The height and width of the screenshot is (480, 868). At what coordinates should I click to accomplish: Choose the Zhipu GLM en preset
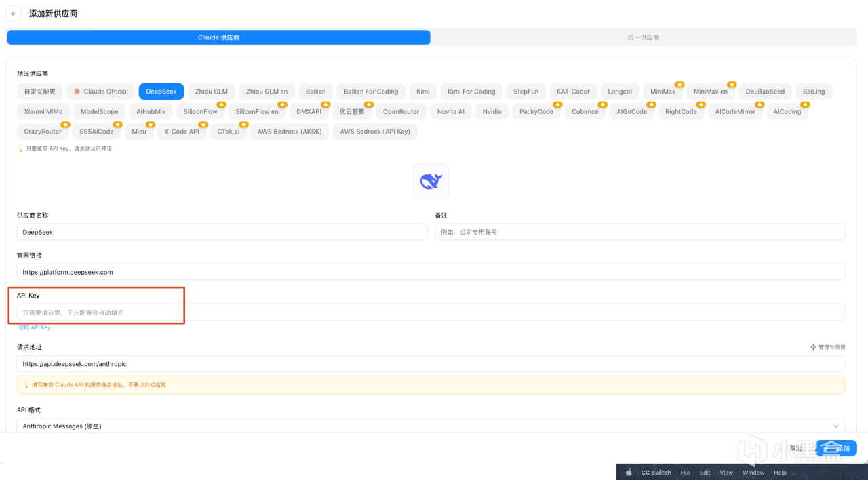(x=267, y=92)
